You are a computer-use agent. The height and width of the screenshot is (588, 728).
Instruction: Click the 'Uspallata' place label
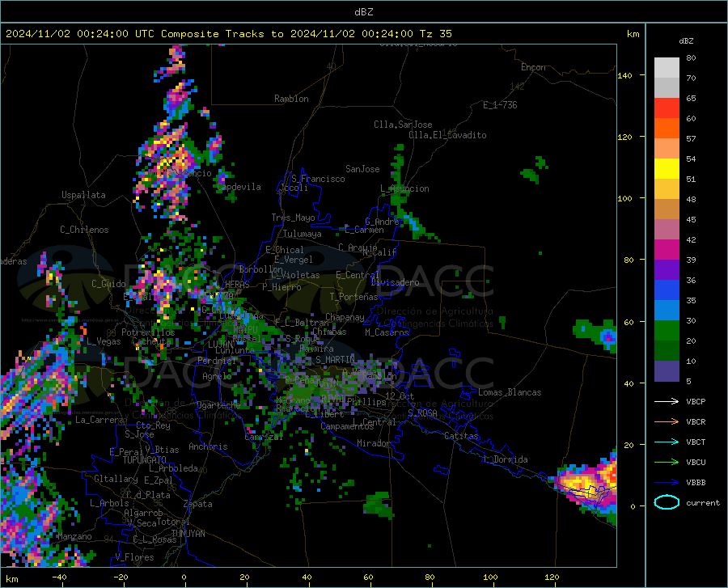point(83,196)
